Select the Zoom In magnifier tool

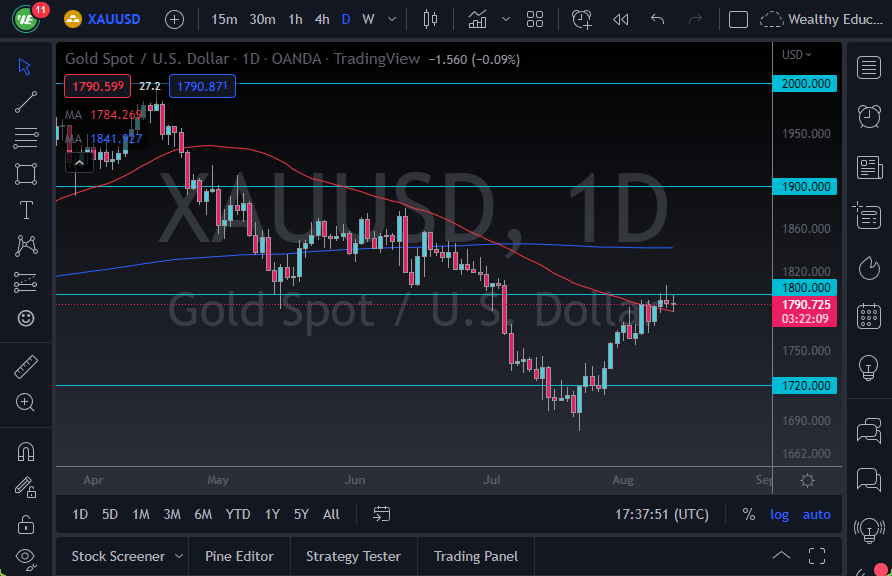pos(26,402)
